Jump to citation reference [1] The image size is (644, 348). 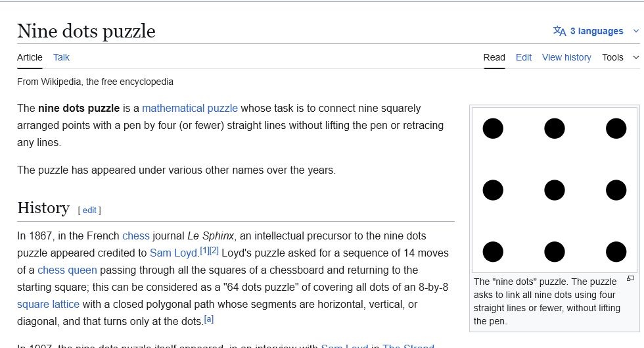point(204,251)
